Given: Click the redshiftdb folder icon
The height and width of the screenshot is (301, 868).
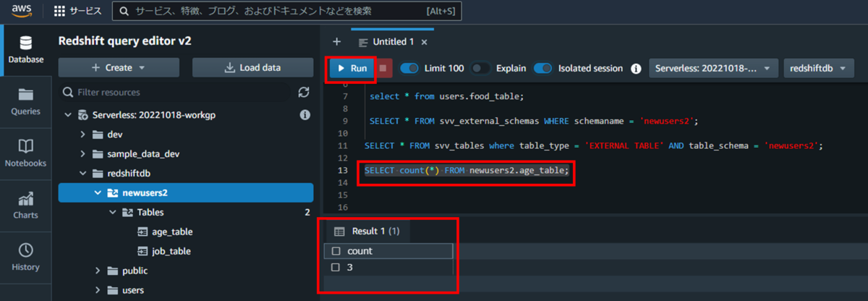Looking at the screenshot, I should pyautogui.click(x=98, y=174).
